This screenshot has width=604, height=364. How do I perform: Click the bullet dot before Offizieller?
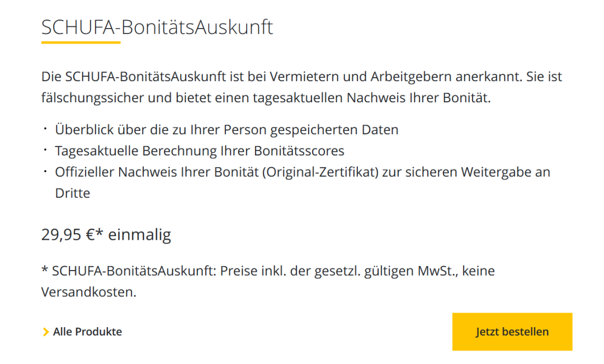tap(46, 172)
